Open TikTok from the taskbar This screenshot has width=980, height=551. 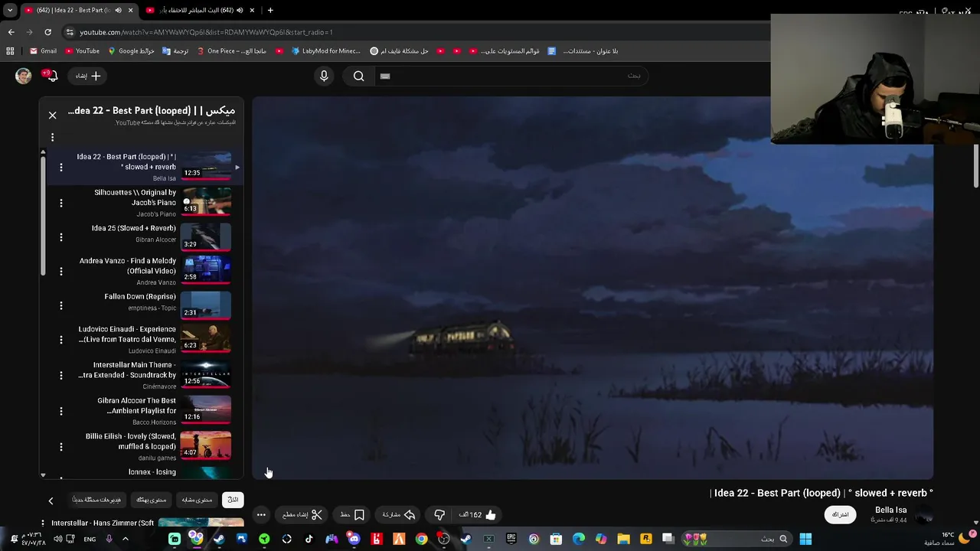[x=309, y=539]
